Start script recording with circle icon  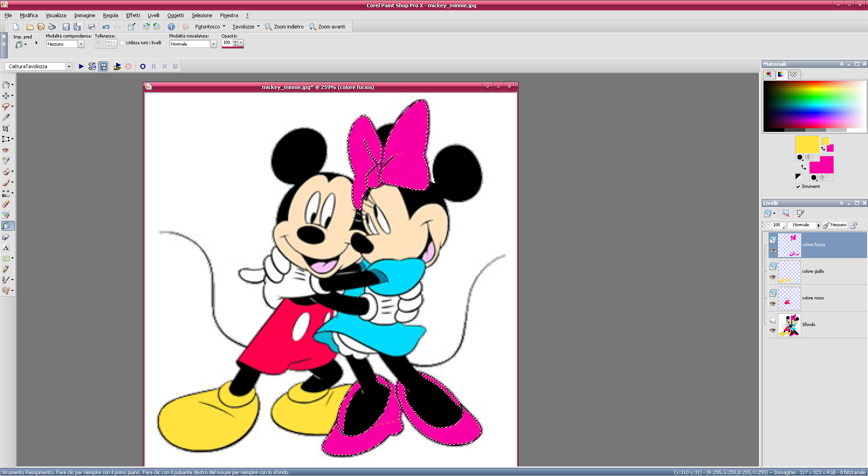pos(143,66)
